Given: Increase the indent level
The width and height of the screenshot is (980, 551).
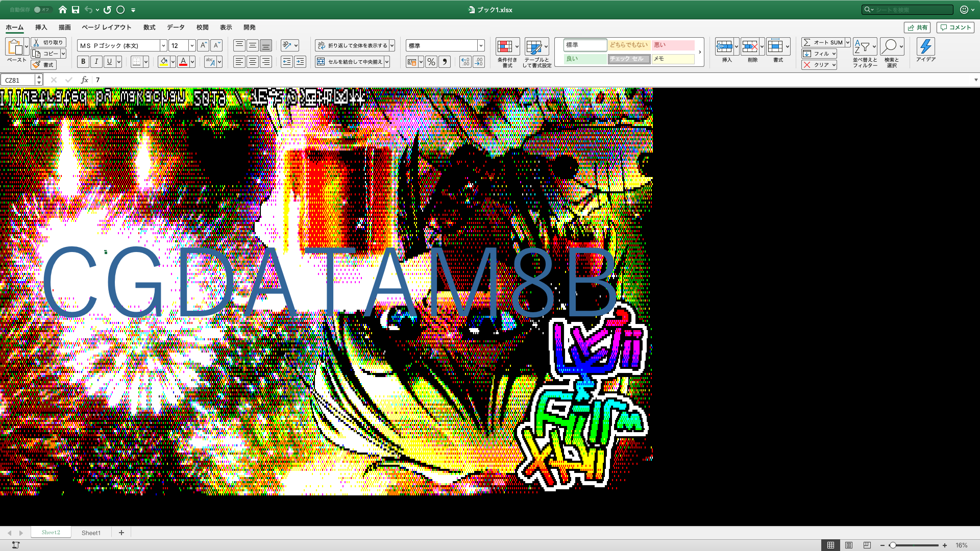Looking at the screenshot, I should point(300,62).
